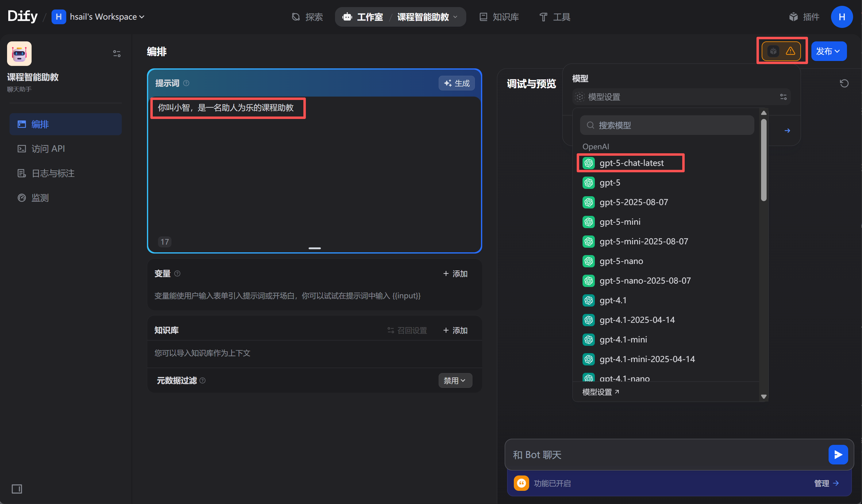Send the chat message with arrow button
This screenshot has height=504, width=862.
[x=838, y=455]
